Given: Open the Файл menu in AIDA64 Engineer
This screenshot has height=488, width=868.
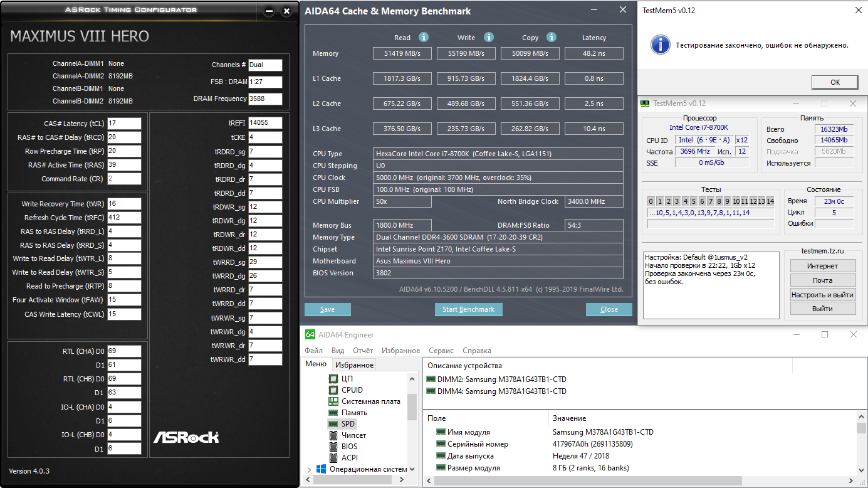Looking at the screenshot, I should coord(314,351).
